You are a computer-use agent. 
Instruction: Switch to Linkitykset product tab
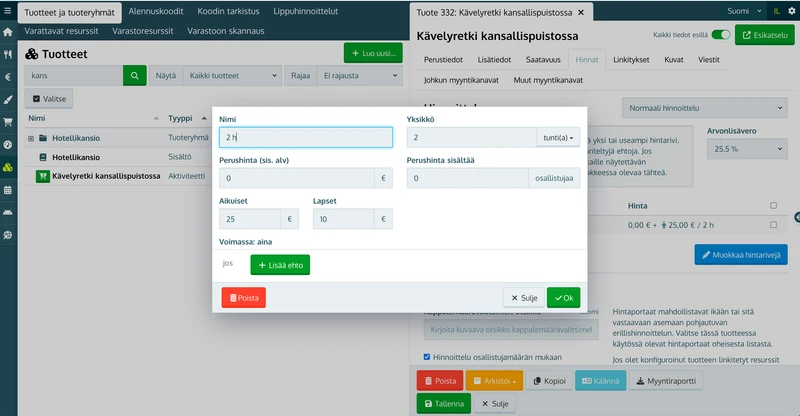pos(631,60)
